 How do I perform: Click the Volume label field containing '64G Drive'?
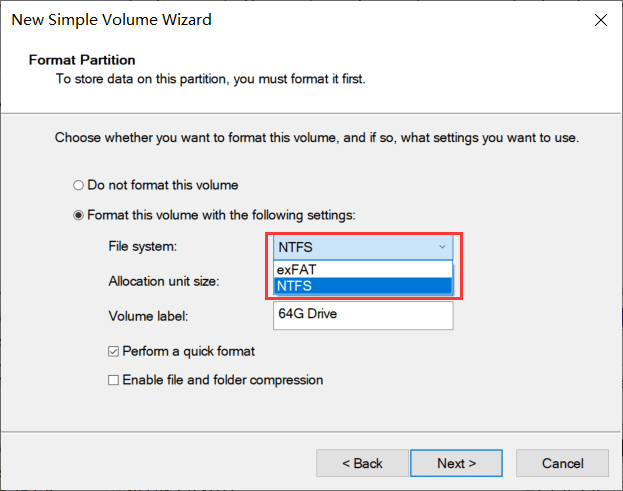[363, 316]
